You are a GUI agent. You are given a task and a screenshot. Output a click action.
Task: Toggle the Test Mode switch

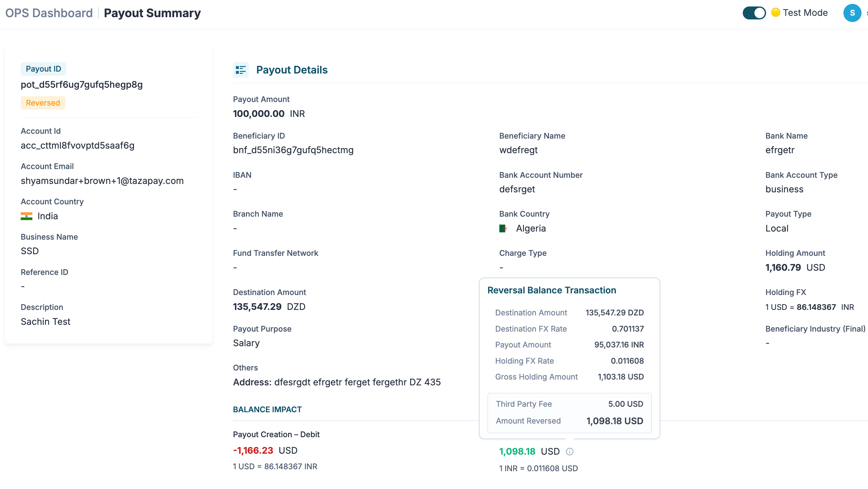[x=754, y=13]
